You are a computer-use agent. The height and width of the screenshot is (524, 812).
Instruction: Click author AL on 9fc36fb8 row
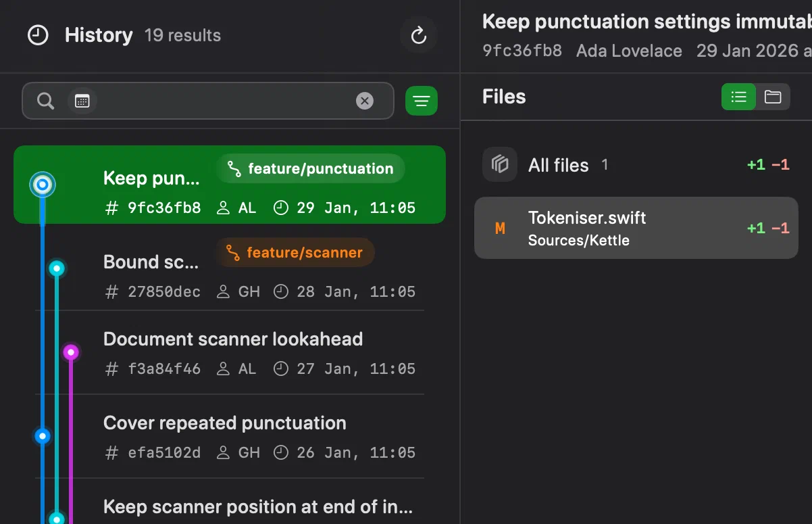pos(247,208)
